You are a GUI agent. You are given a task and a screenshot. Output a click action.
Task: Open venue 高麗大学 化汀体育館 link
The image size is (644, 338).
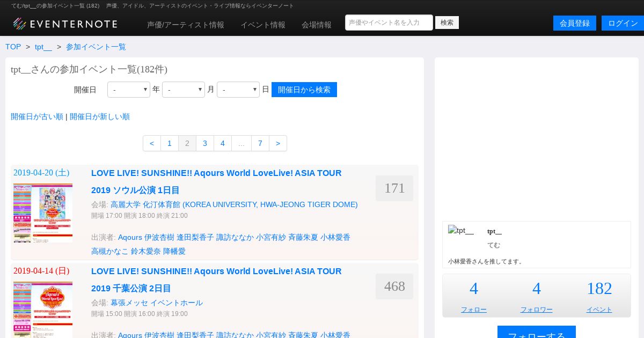tap(234, 204)
